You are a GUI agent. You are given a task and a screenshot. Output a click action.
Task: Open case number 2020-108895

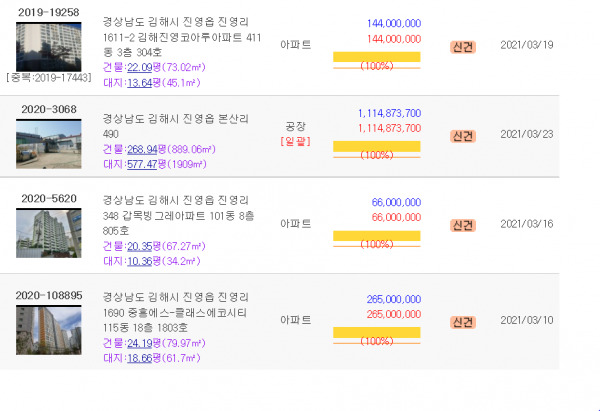pyautogui.click(x=49, y=295)
